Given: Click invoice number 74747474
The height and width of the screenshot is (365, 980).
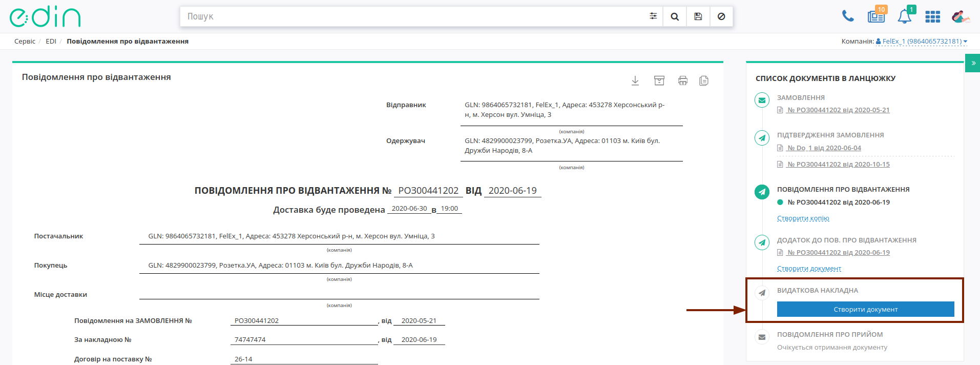Looking at the screenshot, I should [x=250, y=340].
